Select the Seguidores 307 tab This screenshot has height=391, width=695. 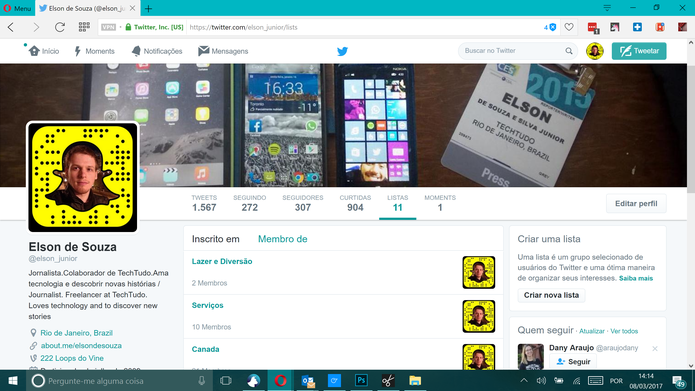tap(303, 203)
